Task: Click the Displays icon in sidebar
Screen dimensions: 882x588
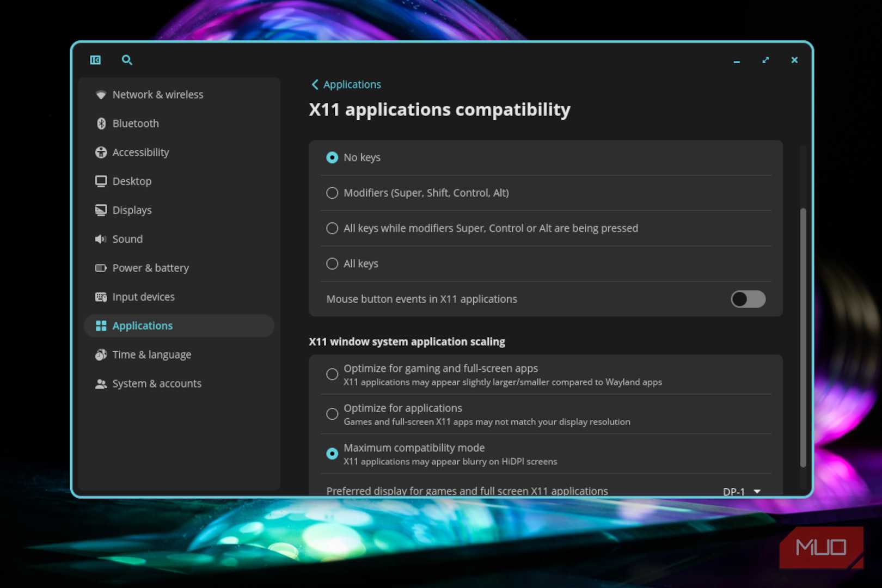Action: click(x=101, y=210)
